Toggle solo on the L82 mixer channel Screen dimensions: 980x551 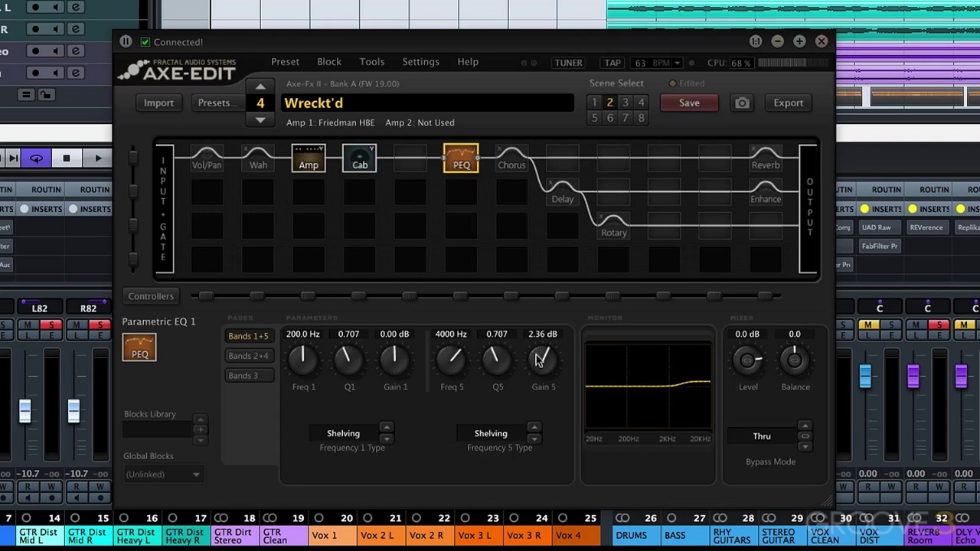(51, 326)
